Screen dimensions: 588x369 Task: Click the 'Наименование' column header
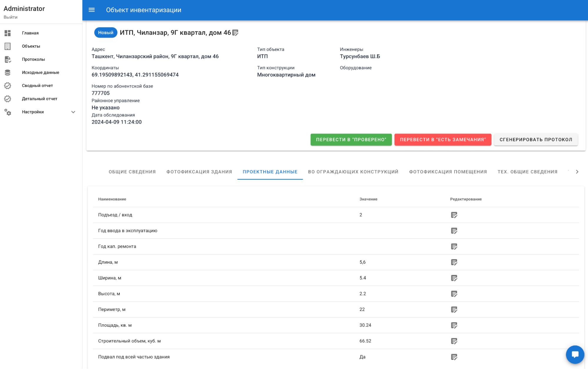[112, 199]
